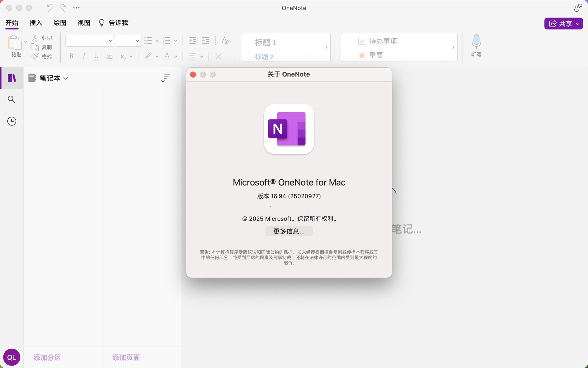Click the red X delete icon

point(219,56)
